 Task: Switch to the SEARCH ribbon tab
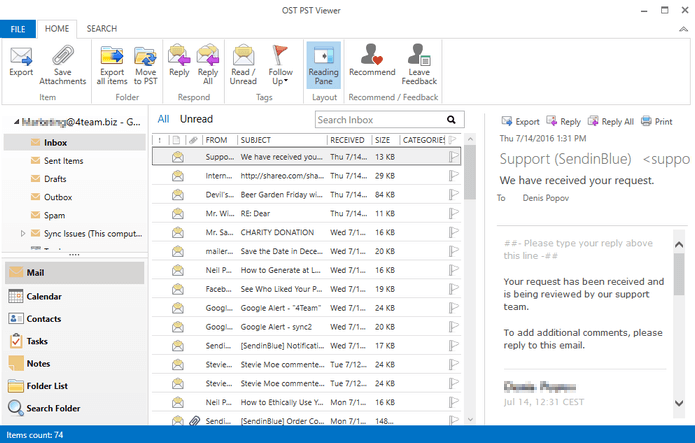point(101,30)
